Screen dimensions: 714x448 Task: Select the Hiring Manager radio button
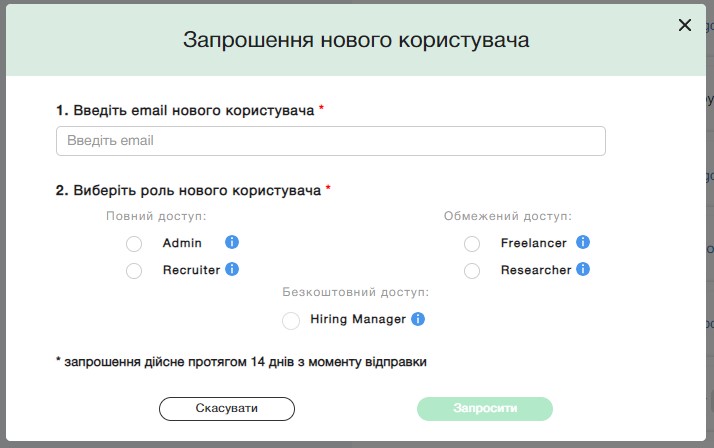coord(291,321)
